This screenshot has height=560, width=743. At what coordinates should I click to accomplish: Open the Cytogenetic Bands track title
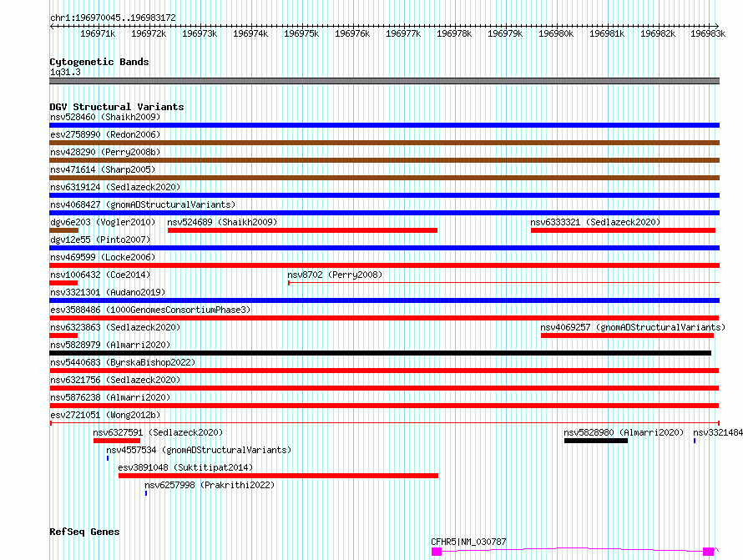click(x=99, y=62)
